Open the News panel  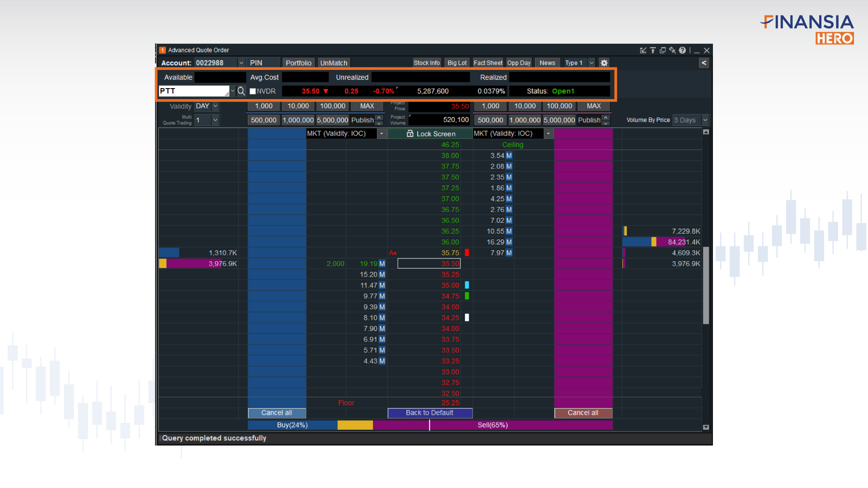(x=547, y=62)
